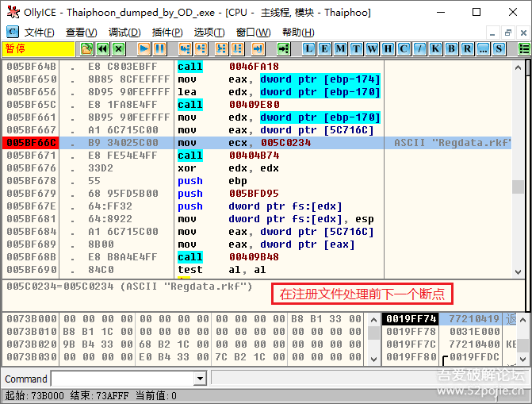Open the Handles (H) window button
This screenshot has width=532, height=404.
click(x=388, y=48)
